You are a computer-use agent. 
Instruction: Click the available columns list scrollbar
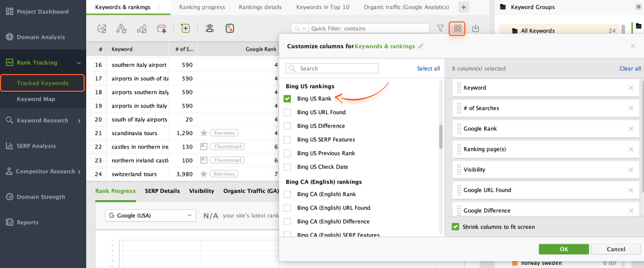pos(441,137)
